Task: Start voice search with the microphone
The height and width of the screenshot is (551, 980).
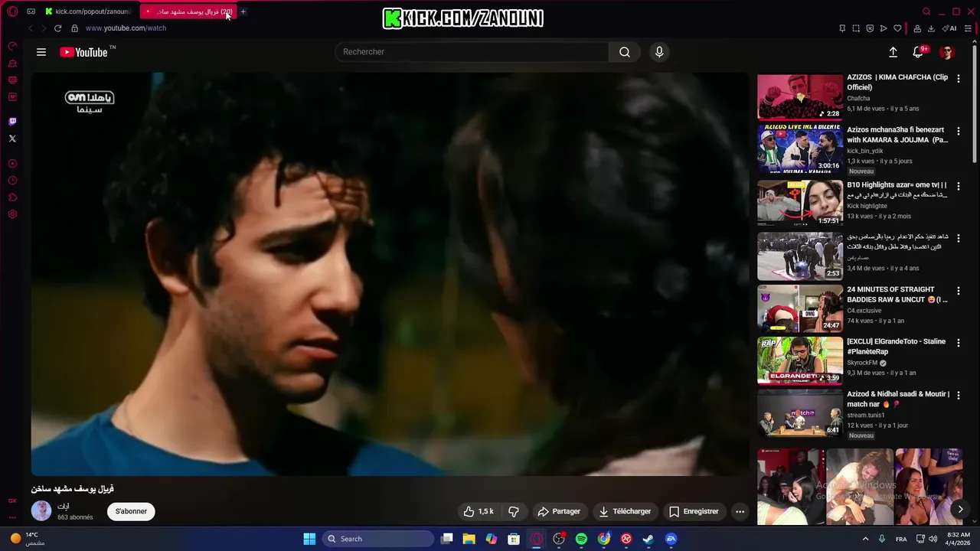Action: pos(659,52)
